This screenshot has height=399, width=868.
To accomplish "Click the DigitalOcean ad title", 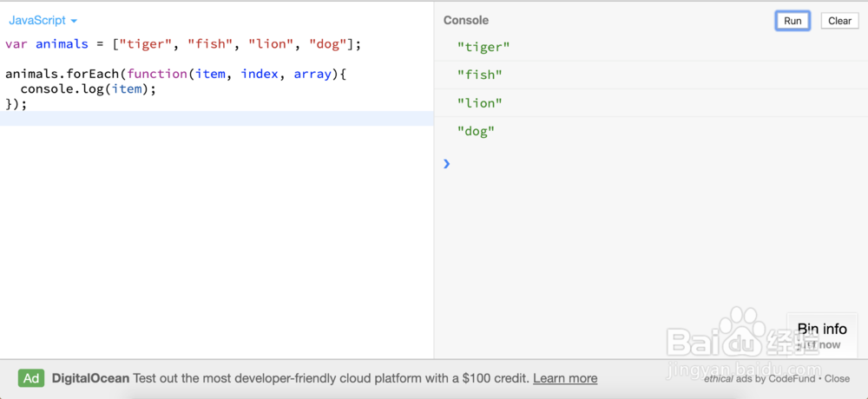I will (90, 378).
